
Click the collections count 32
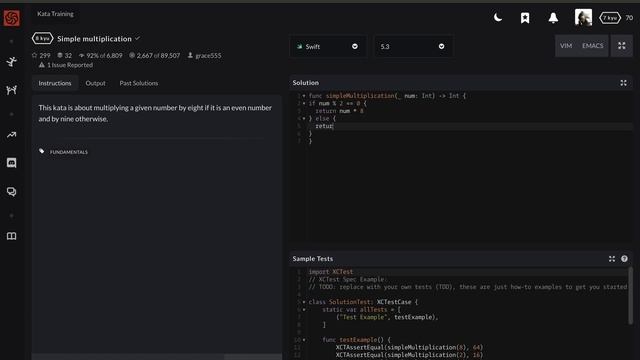pyautogui.click(x=64, y=56)
